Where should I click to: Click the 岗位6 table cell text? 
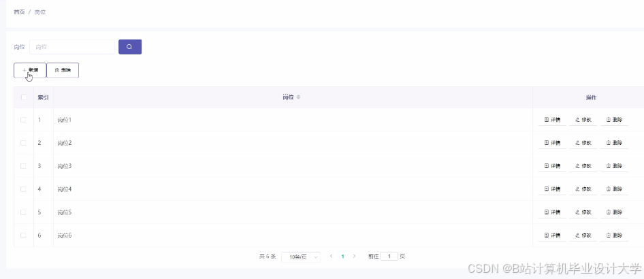pos(65,235)
